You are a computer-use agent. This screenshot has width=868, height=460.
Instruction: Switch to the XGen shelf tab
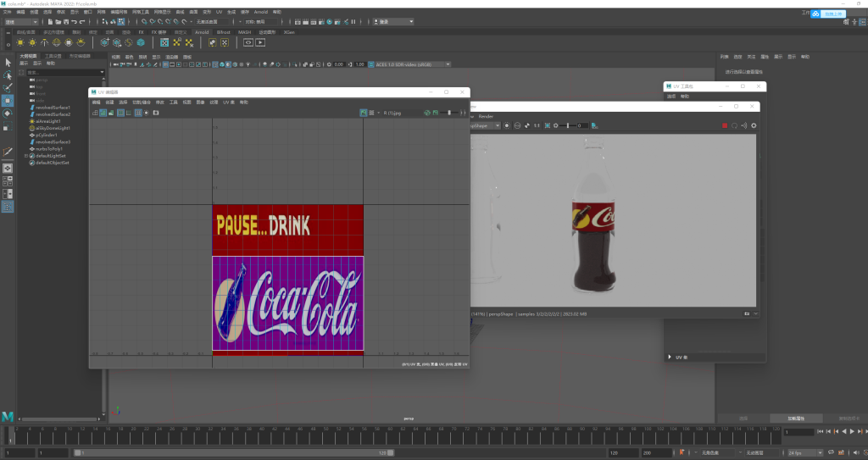pyautogui.click(x=289, y=32)
